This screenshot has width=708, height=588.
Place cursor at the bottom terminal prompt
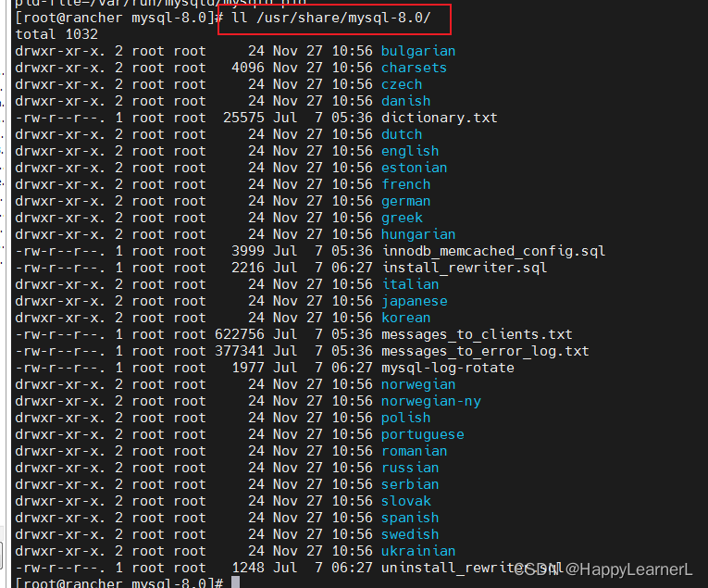point(235,582)
